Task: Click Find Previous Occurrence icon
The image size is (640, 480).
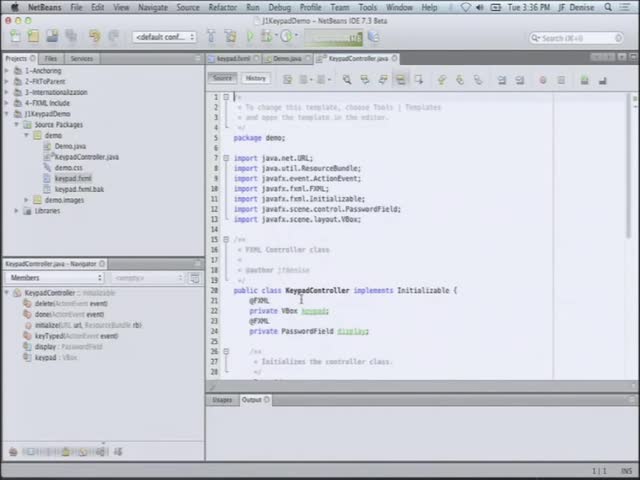Action: click(x=364, y=80)
